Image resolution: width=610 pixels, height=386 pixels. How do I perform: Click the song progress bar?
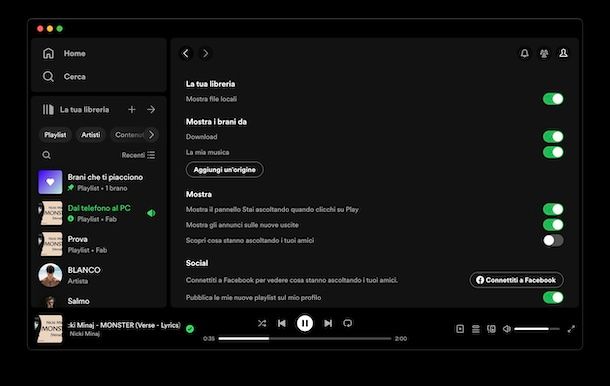(305, 339)
